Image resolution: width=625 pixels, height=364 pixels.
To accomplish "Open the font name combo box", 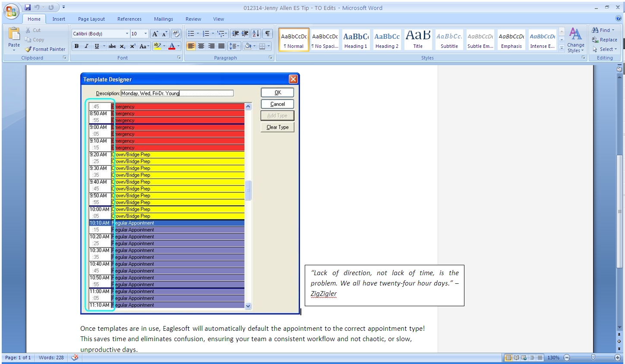I will pos(101,34).
